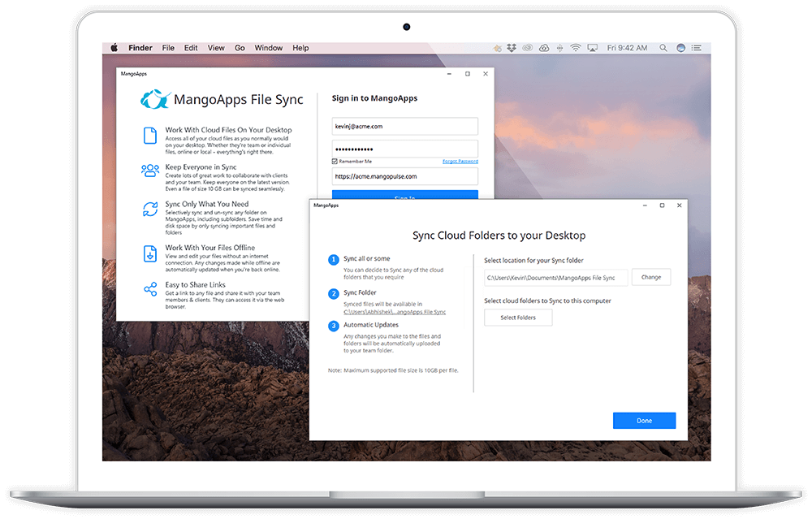Close the Sync Cloud Folders window
This screenshot has width=812, height=519.
680,205
